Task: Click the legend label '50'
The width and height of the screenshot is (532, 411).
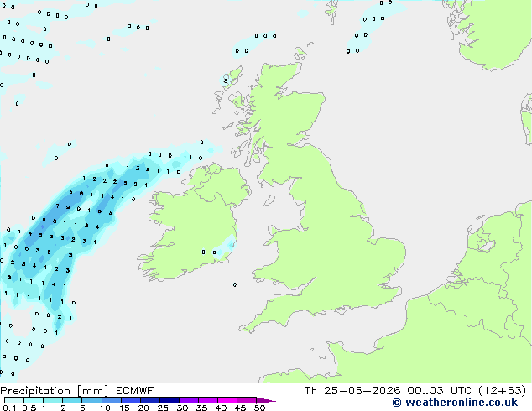Action: [259, 408]
